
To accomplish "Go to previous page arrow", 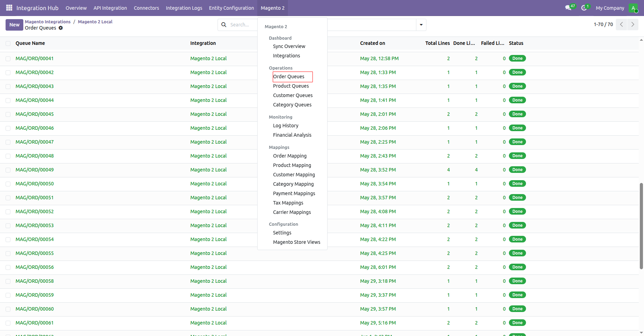I will (621, 24).
